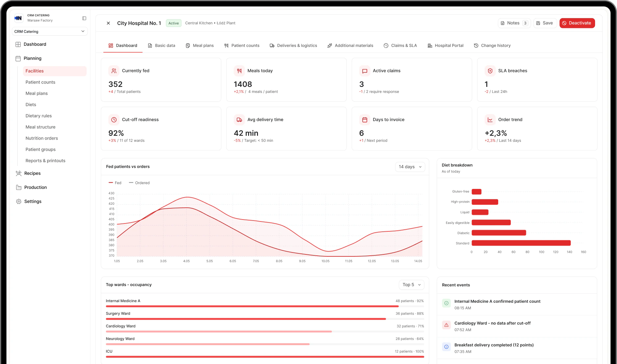Image resolution: width=617 pixels, height=364 pixels.
Task: Toggle the Fed series legend
Action: 115,183
